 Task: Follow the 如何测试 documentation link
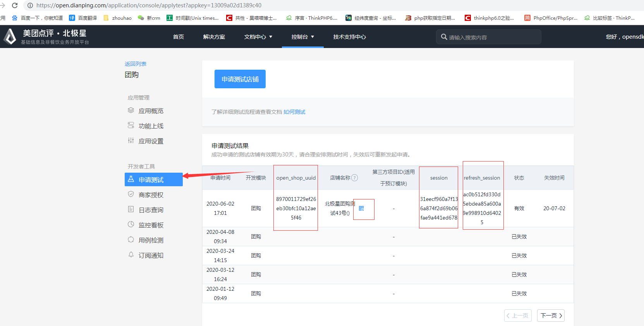point(294,112)
